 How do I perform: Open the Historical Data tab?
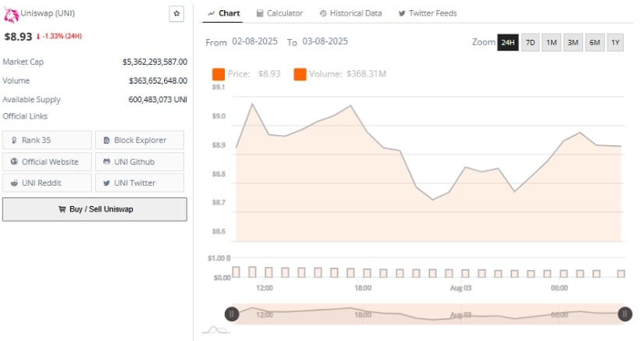pos(350,13)
